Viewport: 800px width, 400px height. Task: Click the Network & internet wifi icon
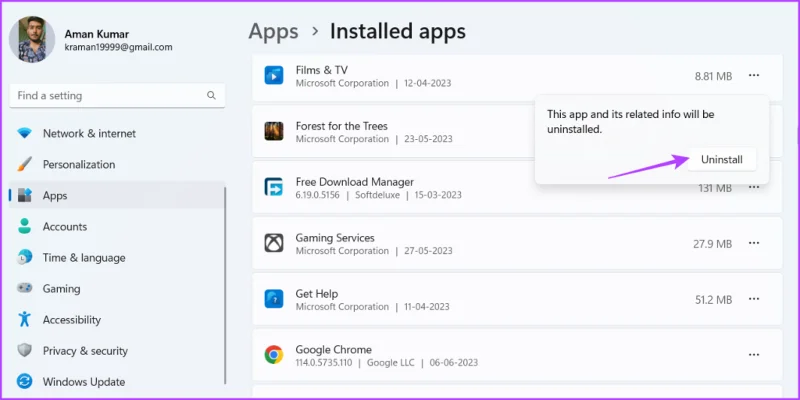coord(24,133)
